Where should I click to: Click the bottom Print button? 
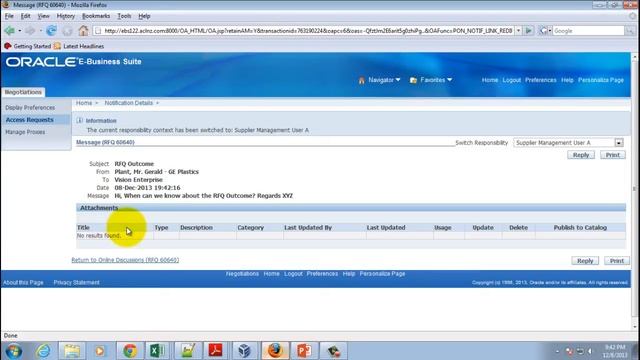(617, 261)
